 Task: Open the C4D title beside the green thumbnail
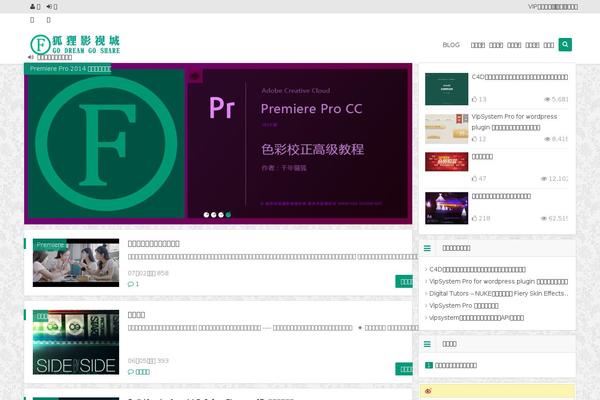point(520,77)
